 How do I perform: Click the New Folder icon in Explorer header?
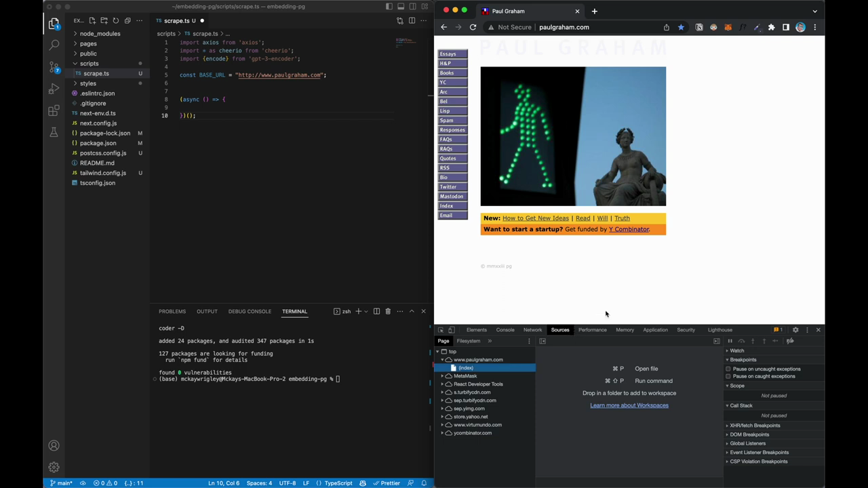point(104,20)
